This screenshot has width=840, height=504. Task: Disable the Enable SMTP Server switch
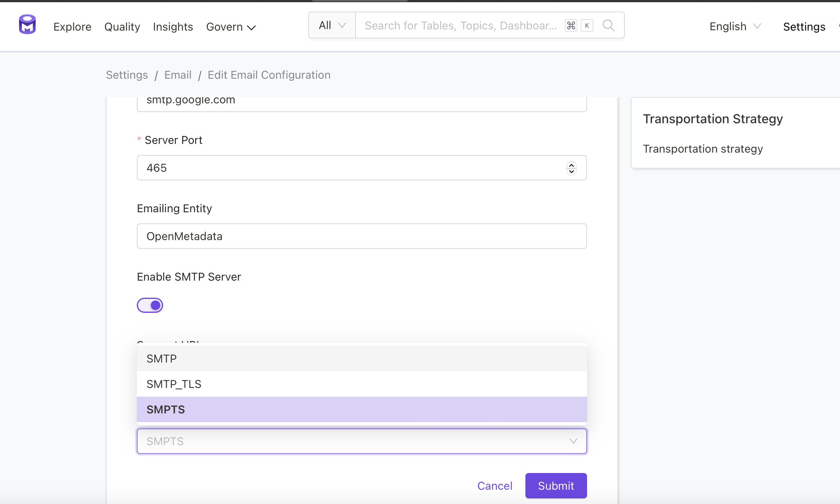(150, 305)
